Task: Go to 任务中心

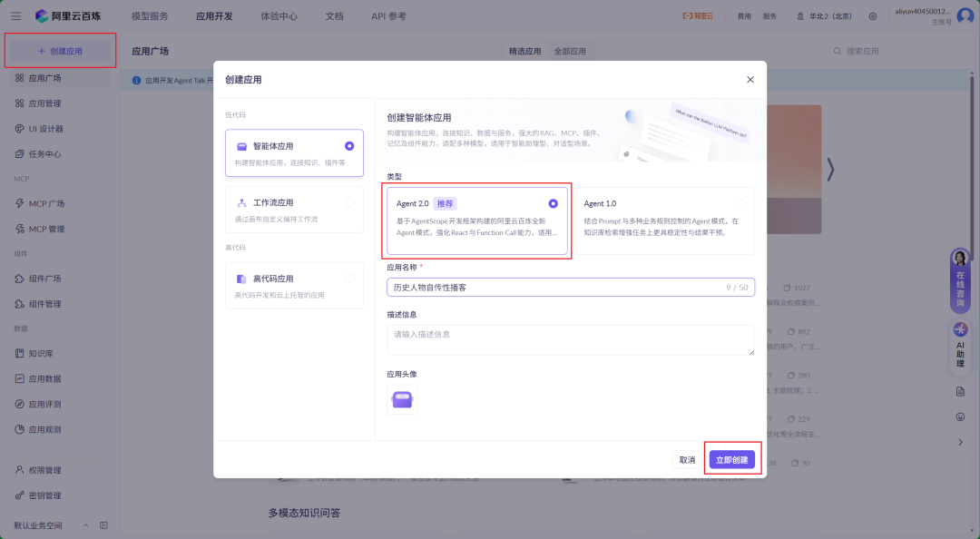Action: 43,153
